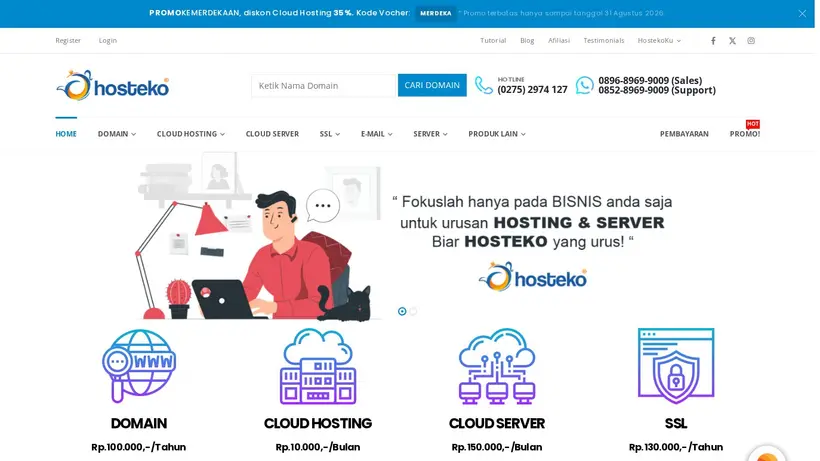The width and height of the screenshot is (820, 461).
Task: Click the Cloud Server network icon
Action: (x=497, y=366)
